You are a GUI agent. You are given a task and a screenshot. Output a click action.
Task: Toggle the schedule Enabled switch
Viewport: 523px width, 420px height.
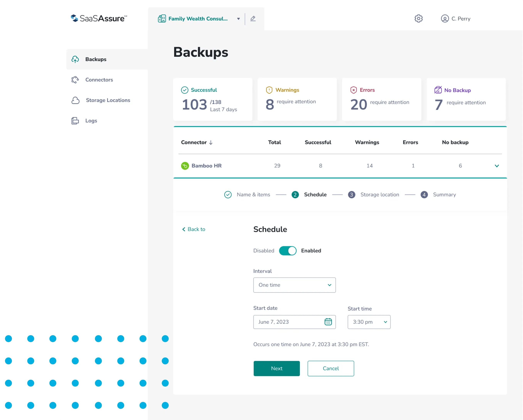coord(288,251)
